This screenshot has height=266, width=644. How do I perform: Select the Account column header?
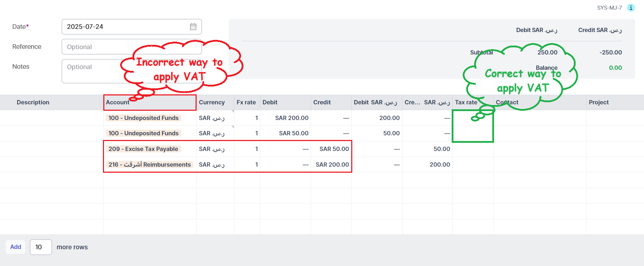coord(150,102)
